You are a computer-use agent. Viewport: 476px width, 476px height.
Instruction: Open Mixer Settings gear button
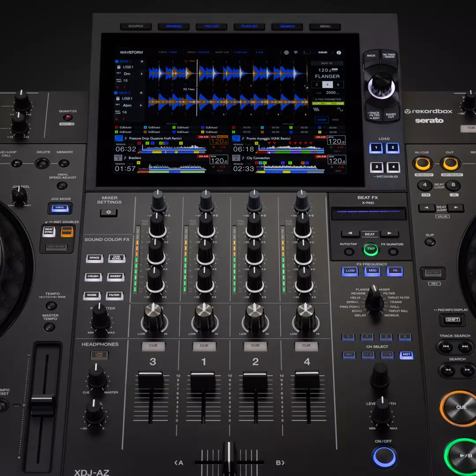109,212
